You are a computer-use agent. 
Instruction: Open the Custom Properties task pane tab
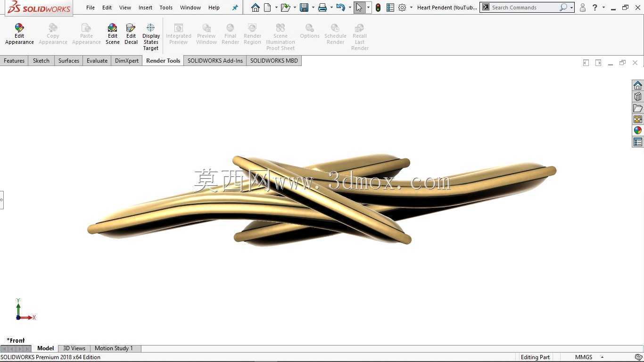point(638,142)
